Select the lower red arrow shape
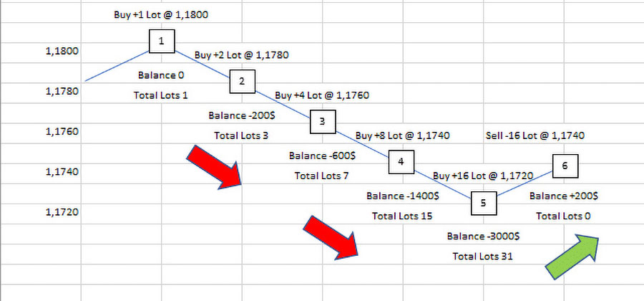 click(330, 235)
